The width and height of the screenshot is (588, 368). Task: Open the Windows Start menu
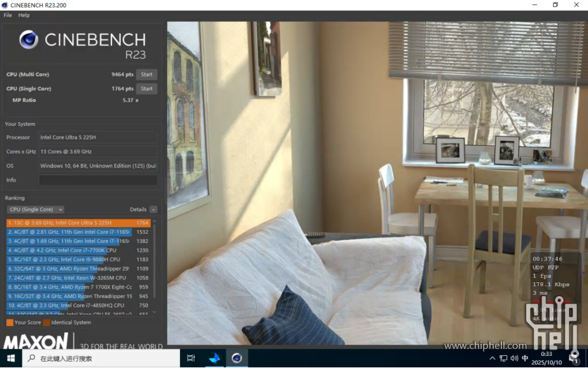tap(11, 358)
